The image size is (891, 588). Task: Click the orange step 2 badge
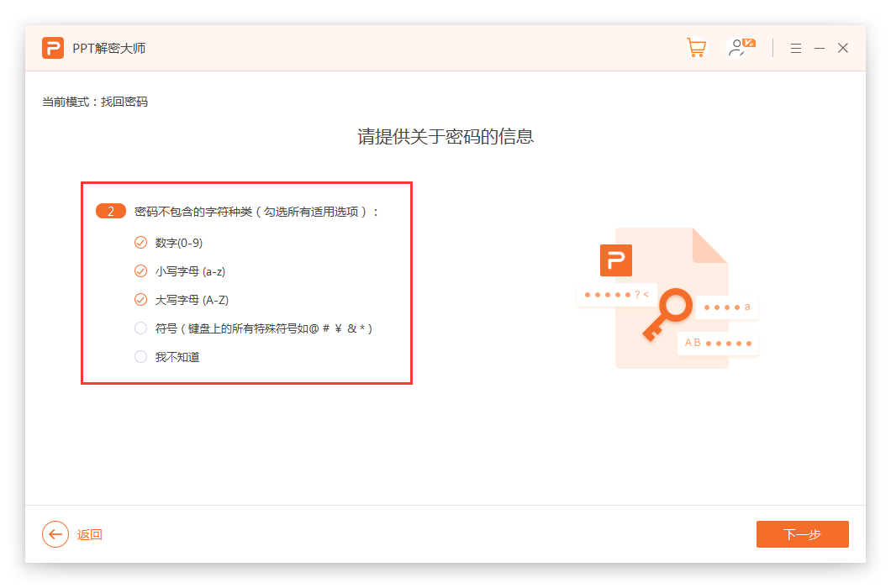point(111,212)
